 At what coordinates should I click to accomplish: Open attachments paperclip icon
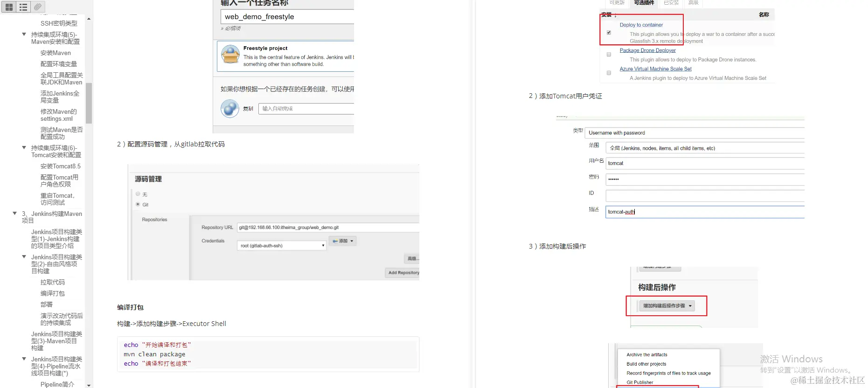click(x=38, y=7)
